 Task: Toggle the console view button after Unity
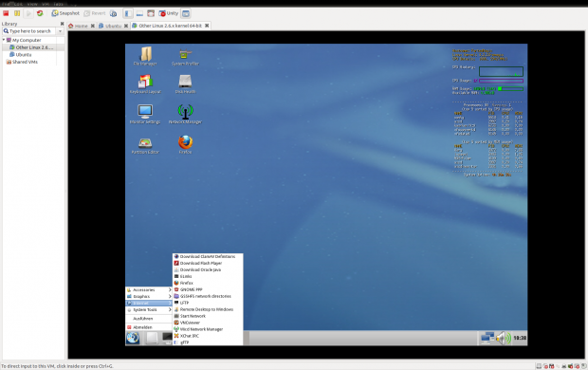[186, 13]
